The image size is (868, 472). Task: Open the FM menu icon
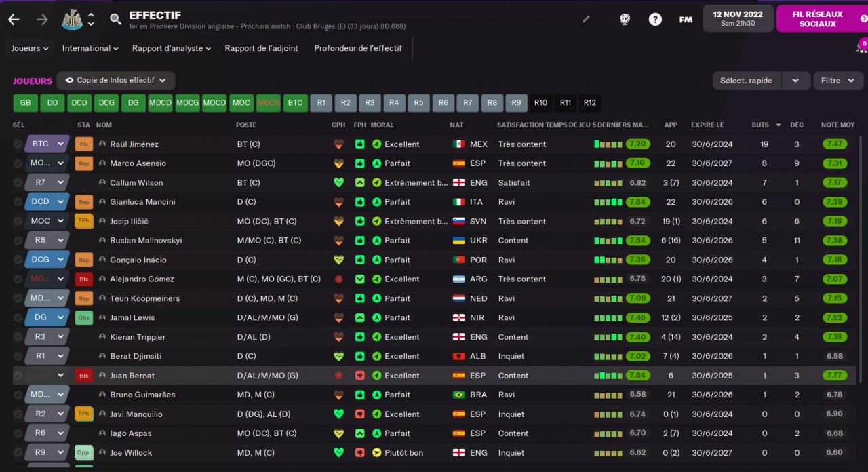[686, 20]
